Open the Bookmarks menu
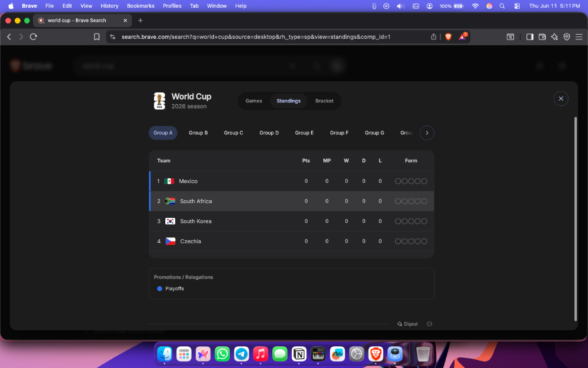 pos(141,6)
